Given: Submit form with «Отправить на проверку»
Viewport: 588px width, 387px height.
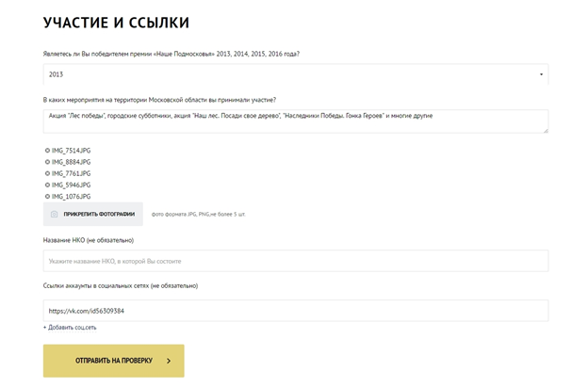Looking at the screenshot, I should (x=113, y=361).
